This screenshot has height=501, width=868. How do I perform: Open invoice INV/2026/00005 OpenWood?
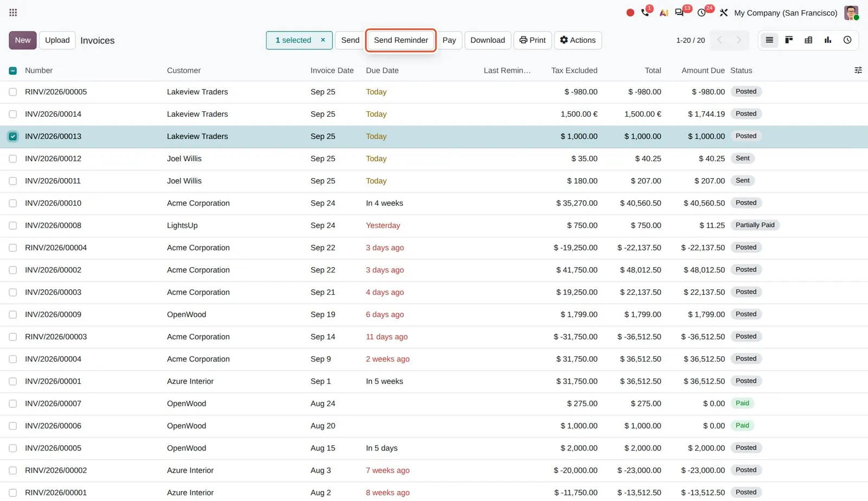coord(53,448)
